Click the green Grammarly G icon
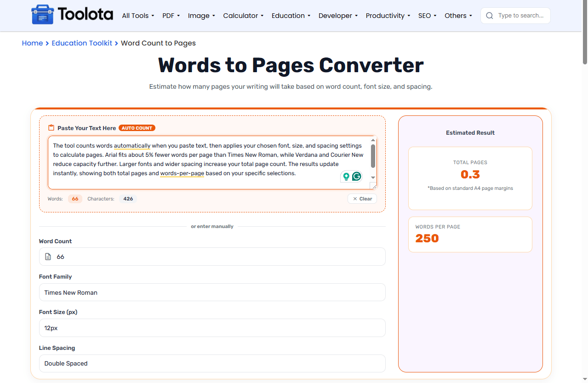Screen dimensions: 588x383 [357, 177]
